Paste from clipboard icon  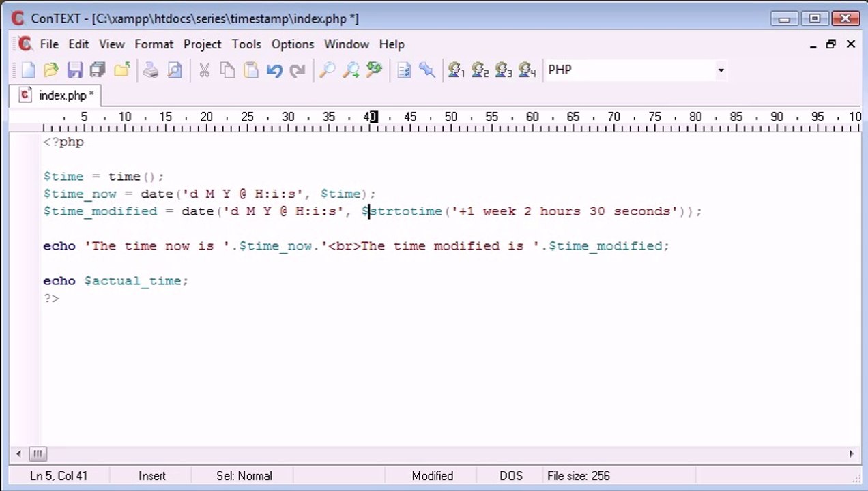pos(251,70)
